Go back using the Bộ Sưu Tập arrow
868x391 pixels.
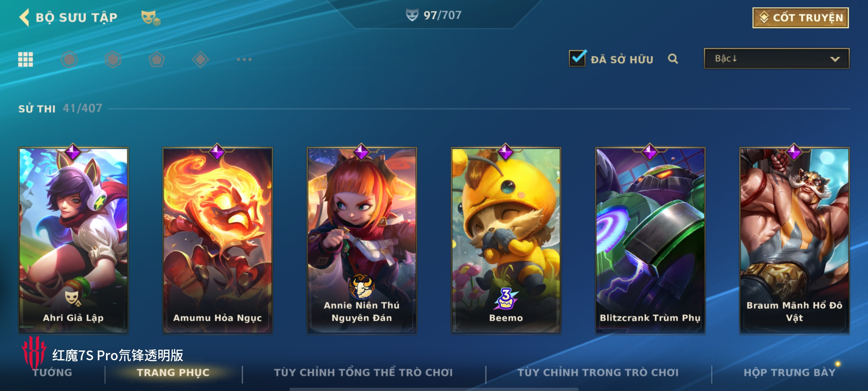tap(24, 17)
